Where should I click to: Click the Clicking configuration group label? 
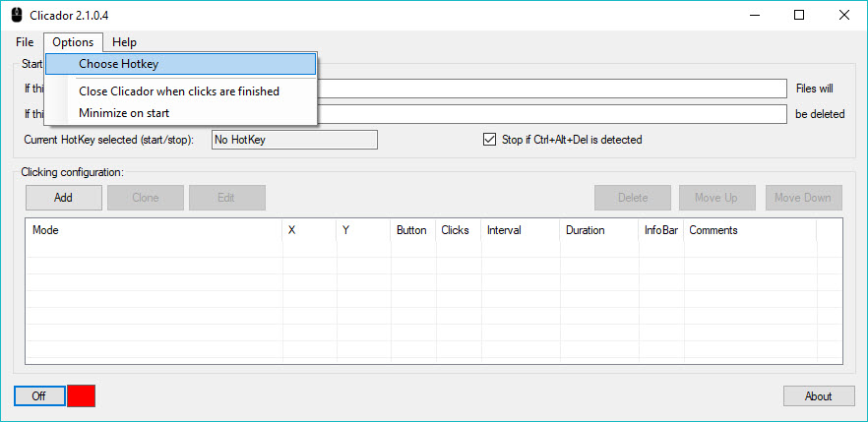pyautogui.click(x=72, y=172)
